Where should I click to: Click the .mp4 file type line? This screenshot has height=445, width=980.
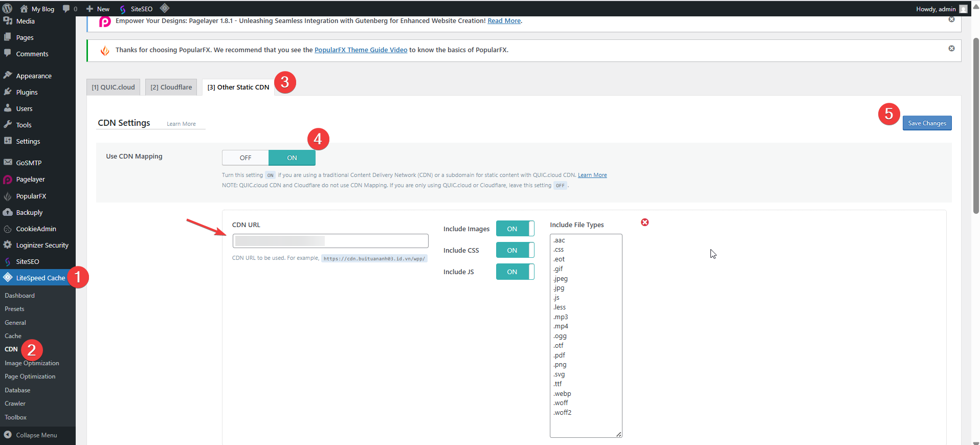tap(561, 326)
